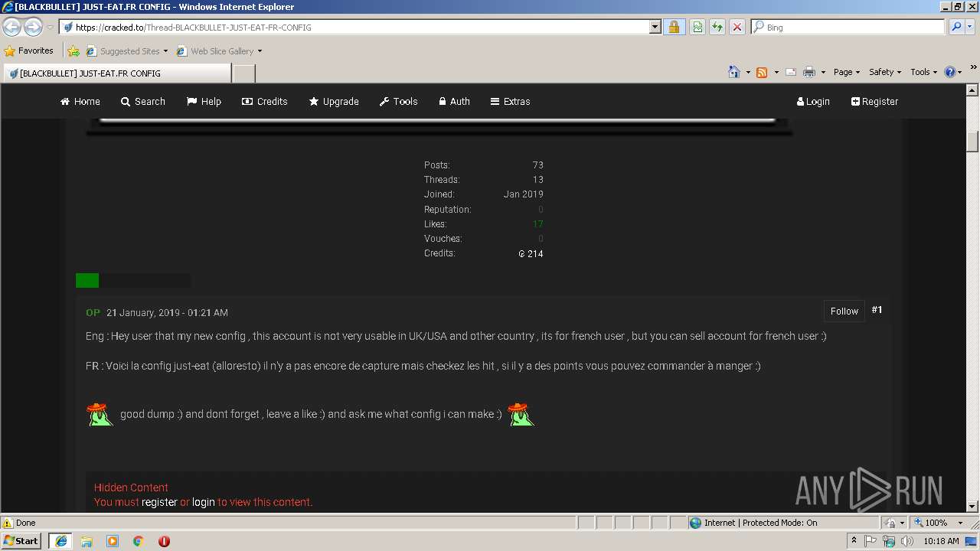Expand the recent pages dropdown arrow

[50, 28]
